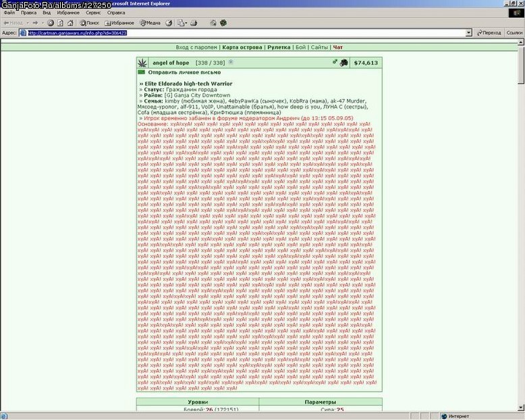Screen dimensions: 525x420
Task: Open the History (Журнал) toolbar icon
Action: 169,23
